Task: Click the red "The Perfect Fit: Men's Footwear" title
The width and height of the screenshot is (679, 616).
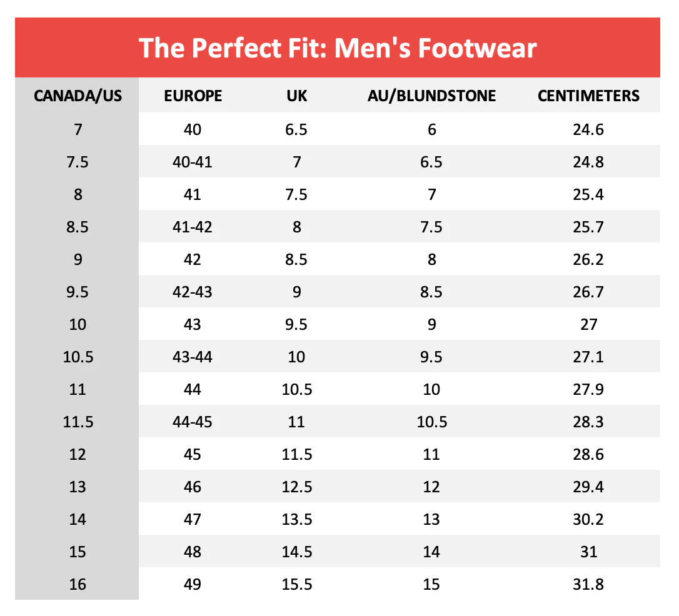Action: 338,48
